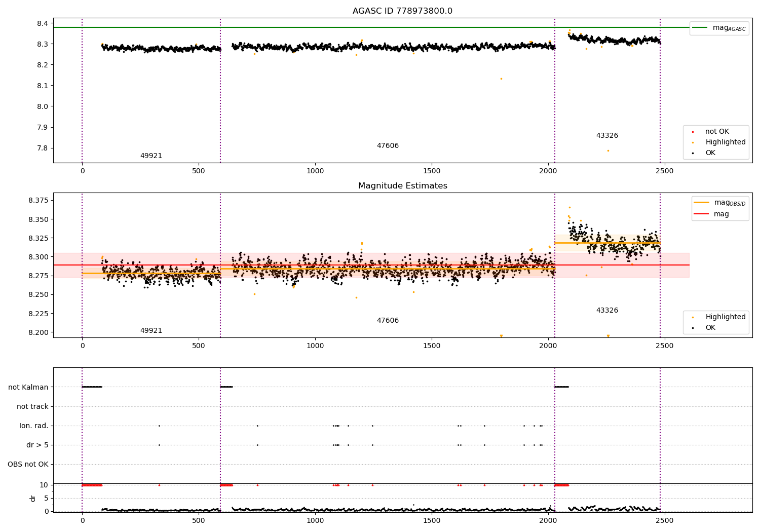Click the green line sample in mag AGASC legend
The height and width of the screenshot is (532, 760).
(x=700, y=28)
